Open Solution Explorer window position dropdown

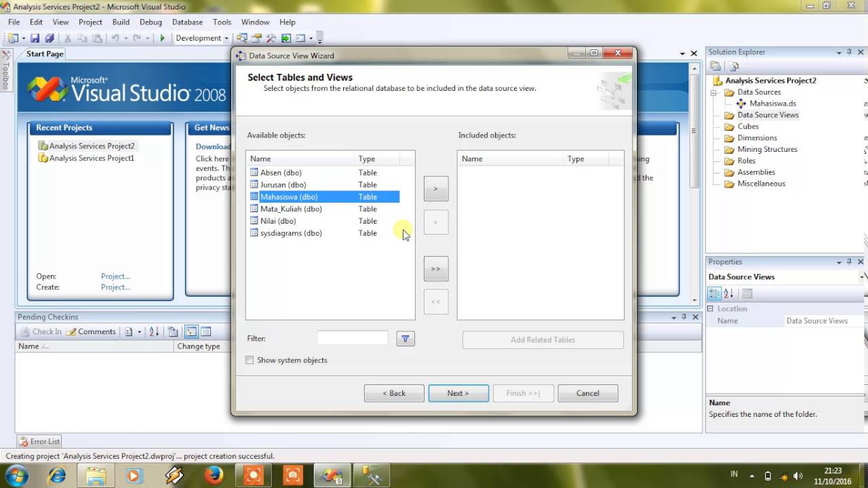click(838, 52)
